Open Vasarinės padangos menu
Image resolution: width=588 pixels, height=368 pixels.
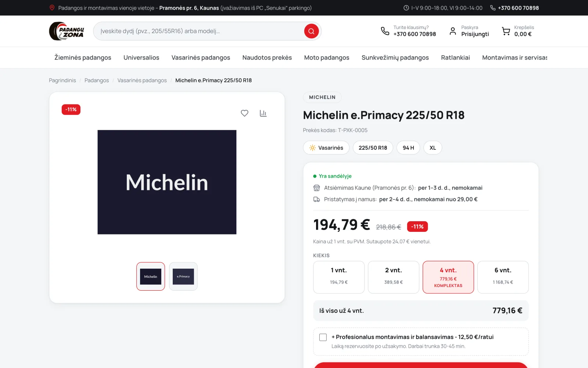coord(201,57)
